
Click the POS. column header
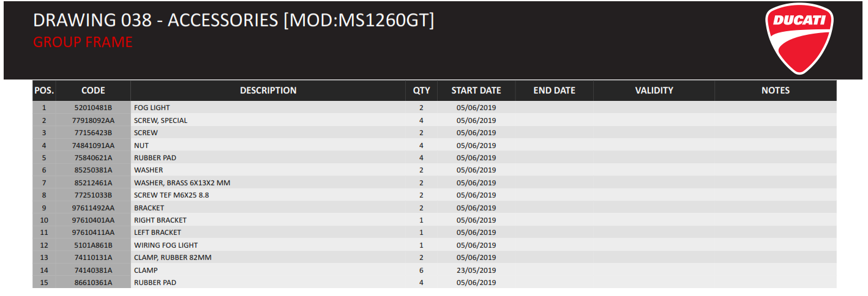pyautogui.click(x=44, y=91)
